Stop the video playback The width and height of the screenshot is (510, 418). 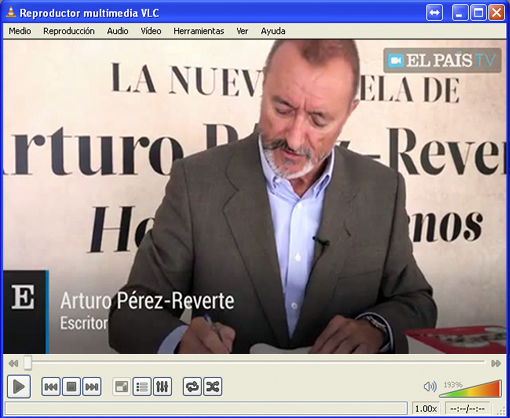pos(71,387)
